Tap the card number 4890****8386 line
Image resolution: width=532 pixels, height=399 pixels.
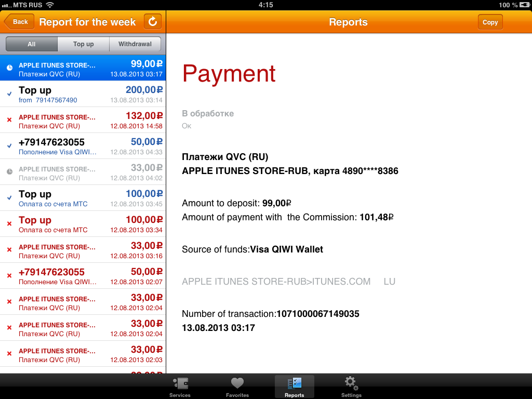290,170
